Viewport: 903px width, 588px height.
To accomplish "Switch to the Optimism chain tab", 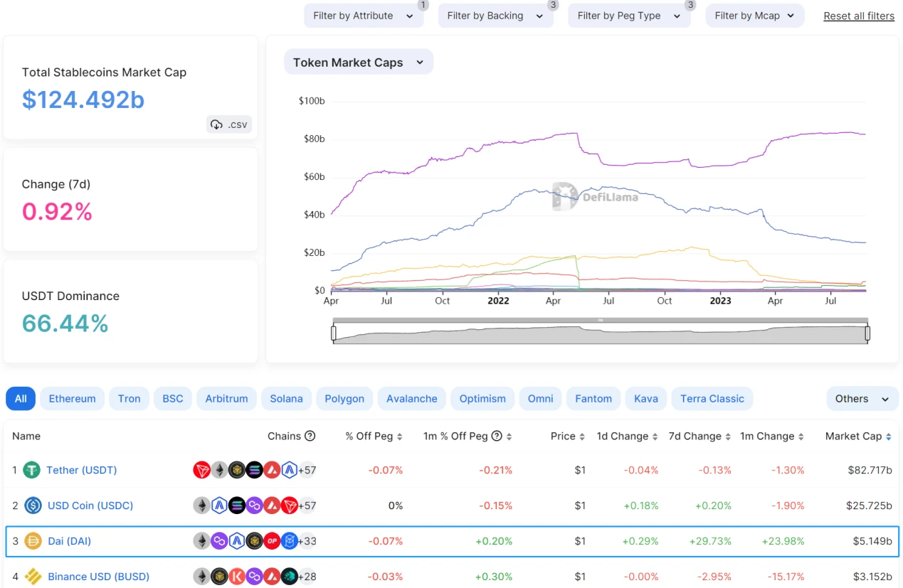I will [482, 399].
